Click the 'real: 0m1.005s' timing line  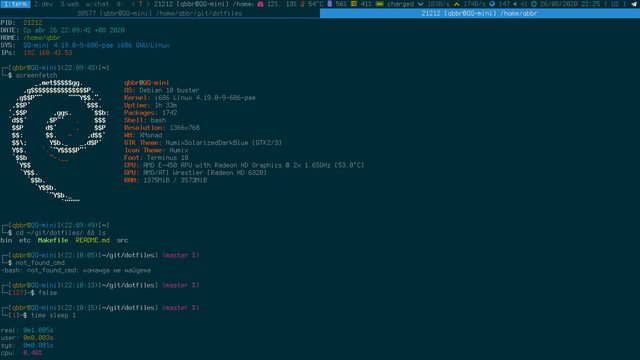coord(27,330)
